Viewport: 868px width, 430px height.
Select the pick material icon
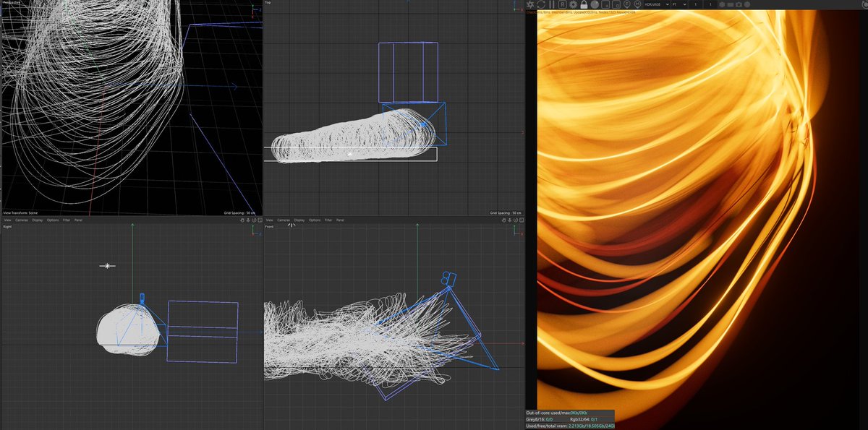[637, 4]
